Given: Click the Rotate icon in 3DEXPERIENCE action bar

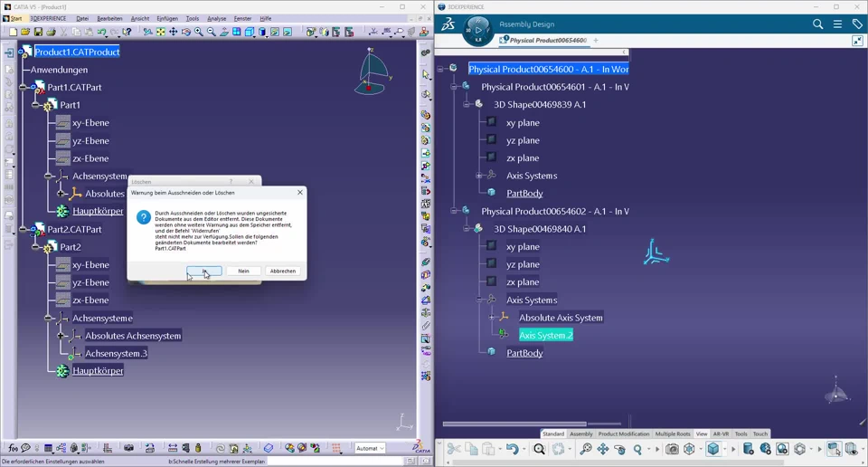Looking at the screenshot, I should pos(620,449).
